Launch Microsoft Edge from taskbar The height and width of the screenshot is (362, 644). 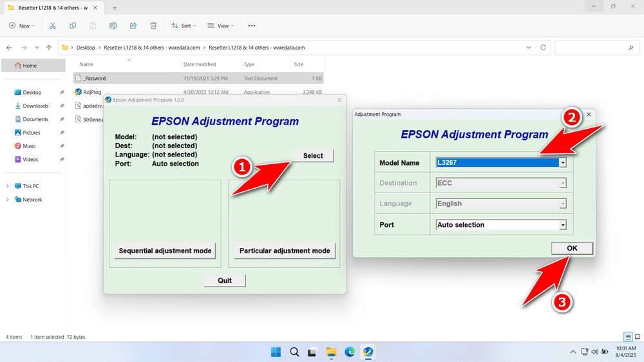[x=350, y=352]
